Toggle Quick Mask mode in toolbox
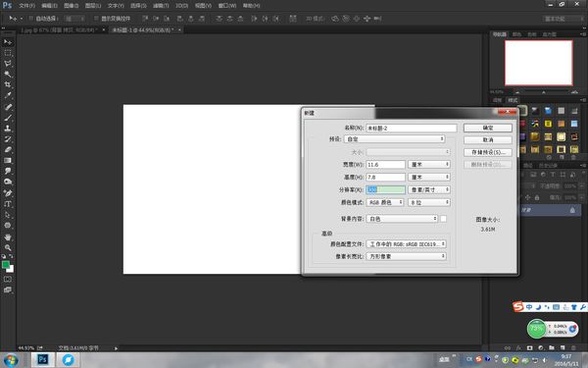Viewport: 588px width, 368px height. [8, 280]
